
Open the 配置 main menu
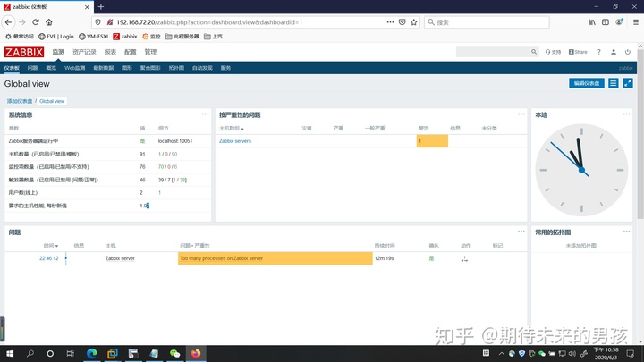tap(131, 52)
